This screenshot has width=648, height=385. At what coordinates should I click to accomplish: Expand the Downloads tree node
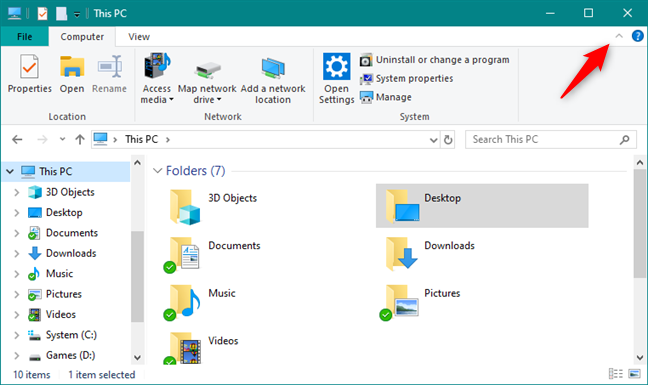[x=17, y=253]
